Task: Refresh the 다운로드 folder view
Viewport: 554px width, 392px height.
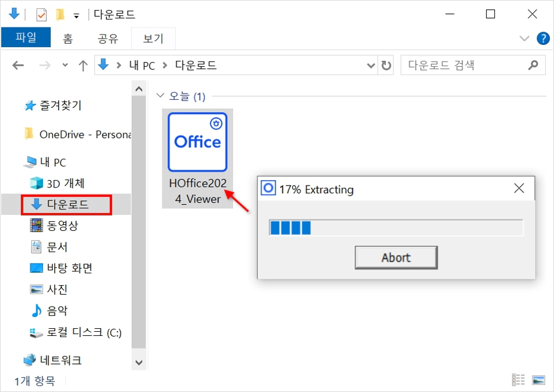Action: [386, 65]
